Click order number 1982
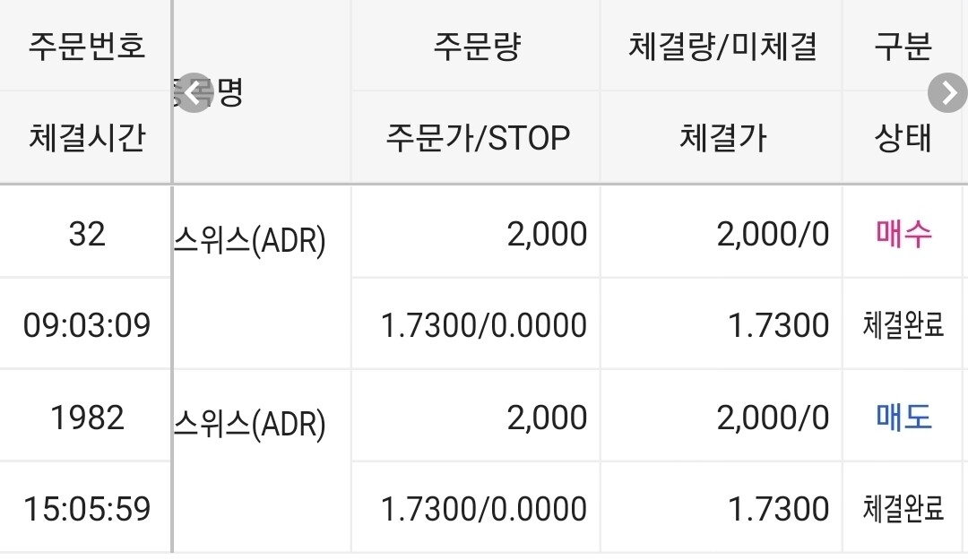Screen dimensions: 968x560 85,415
